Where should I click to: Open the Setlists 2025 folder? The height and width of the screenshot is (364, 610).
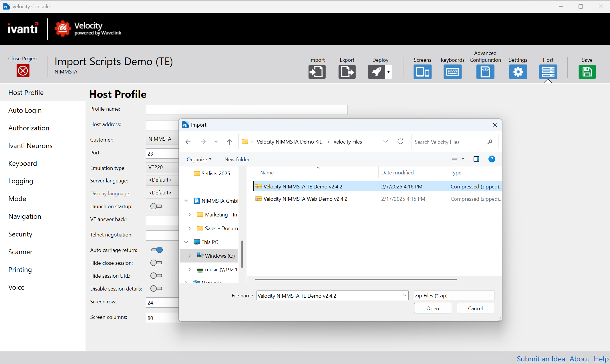click(212, 173)
